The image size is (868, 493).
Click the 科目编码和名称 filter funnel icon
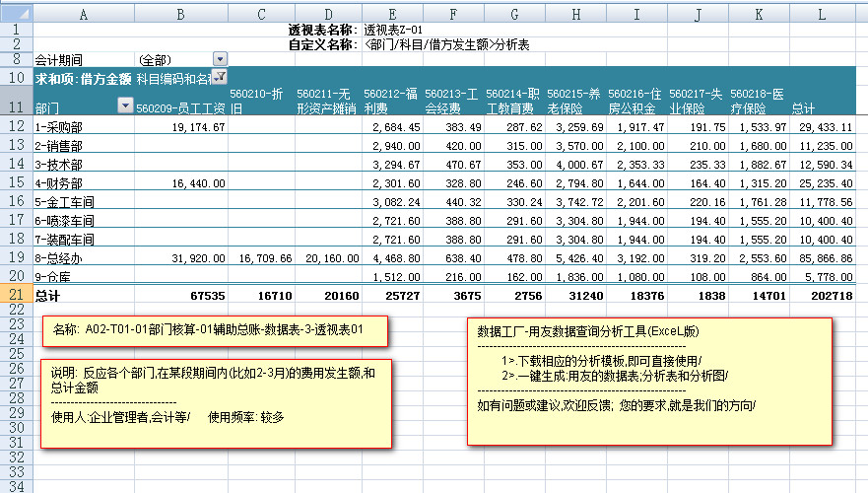pos(220,77)
